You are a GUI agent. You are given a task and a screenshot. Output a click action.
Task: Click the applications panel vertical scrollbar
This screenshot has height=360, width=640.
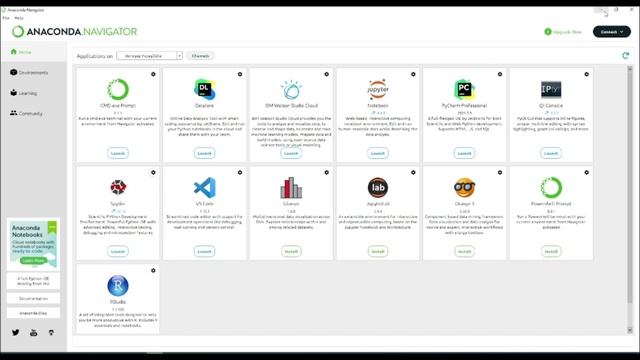(x=630, y=188)
